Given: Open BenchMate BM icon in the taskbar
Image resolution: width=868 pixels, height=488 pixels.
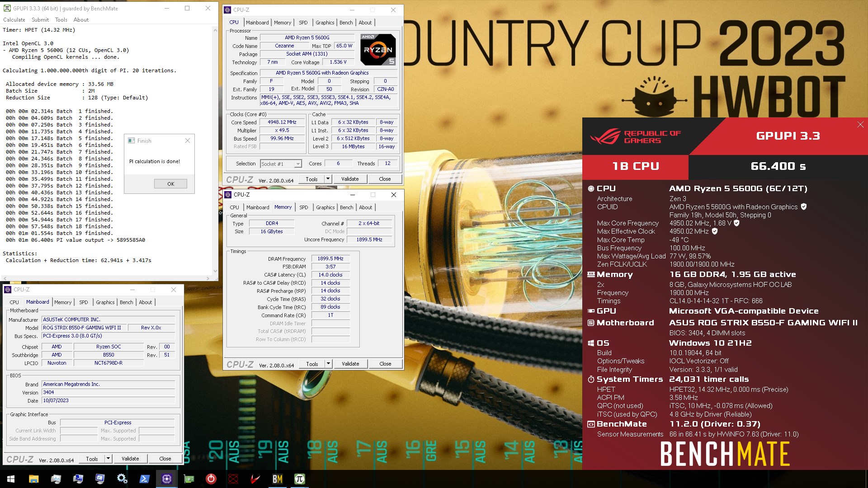Looking at the screenshot, I should pyautogui.click(x=277, y=479).
